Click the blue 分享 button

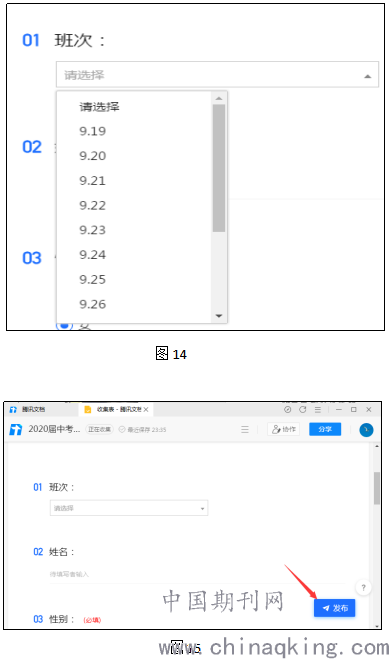(x=325, y=429)
